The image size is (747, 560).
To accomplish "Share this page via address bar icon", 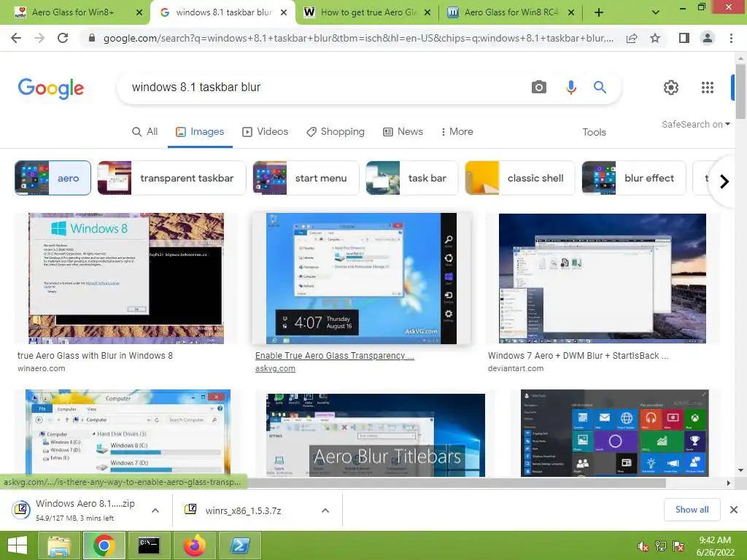I will click(632, 38).
